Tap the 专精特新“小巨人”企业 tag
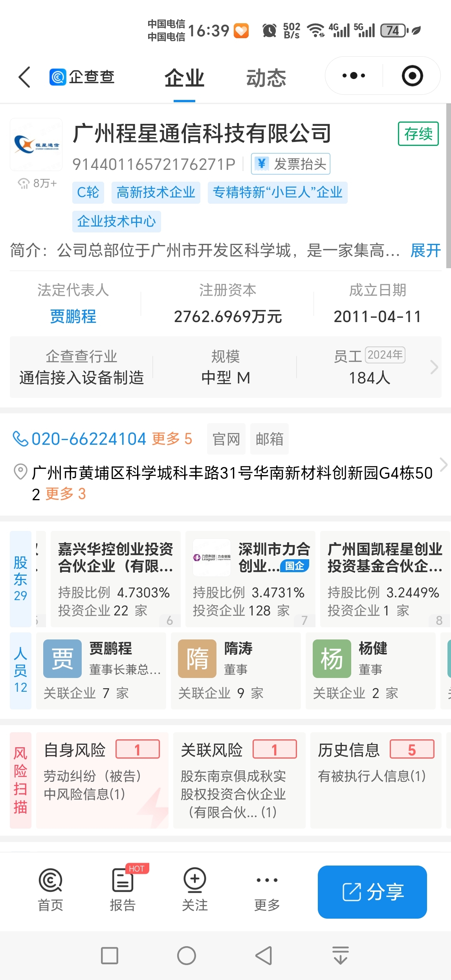The image size is (451, 980). pos(277,192)
